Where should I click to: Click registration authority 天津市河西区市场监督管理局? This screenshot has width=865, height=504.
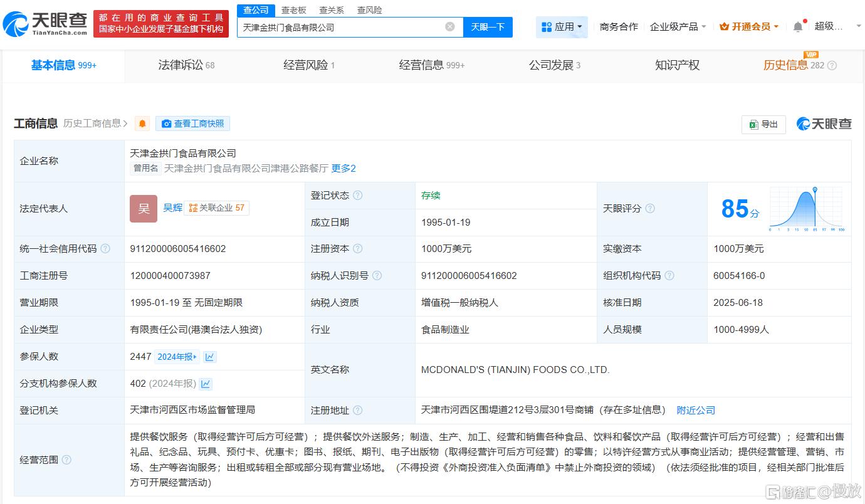(192, 410)
